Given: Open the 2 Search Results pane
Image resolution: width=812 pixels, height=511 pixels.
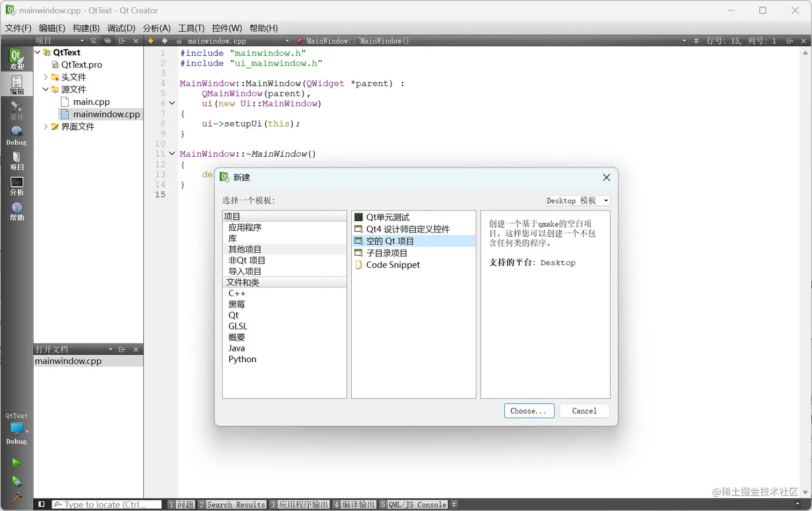Looking at the screenshot, I should click(232, 505).
